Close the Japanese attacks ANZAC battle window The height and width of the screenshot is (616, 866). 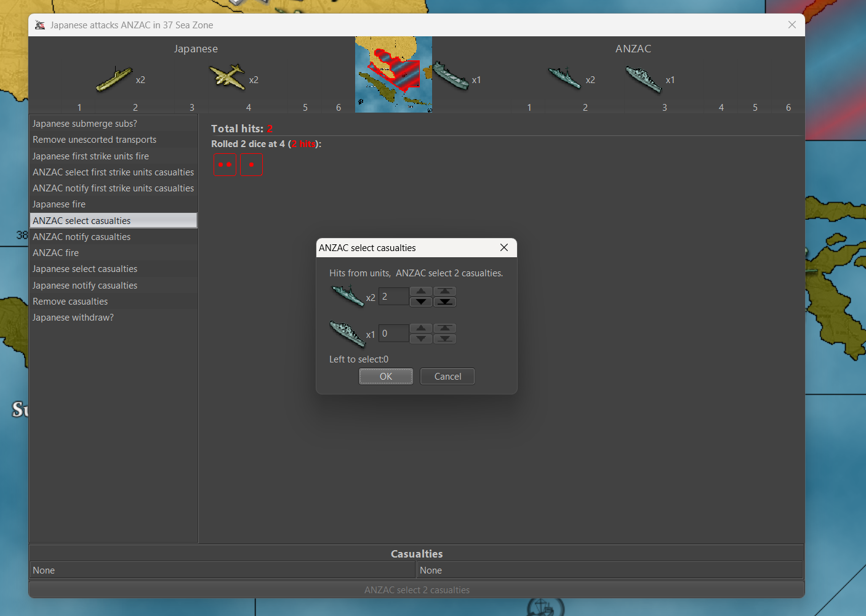[792, 25]
